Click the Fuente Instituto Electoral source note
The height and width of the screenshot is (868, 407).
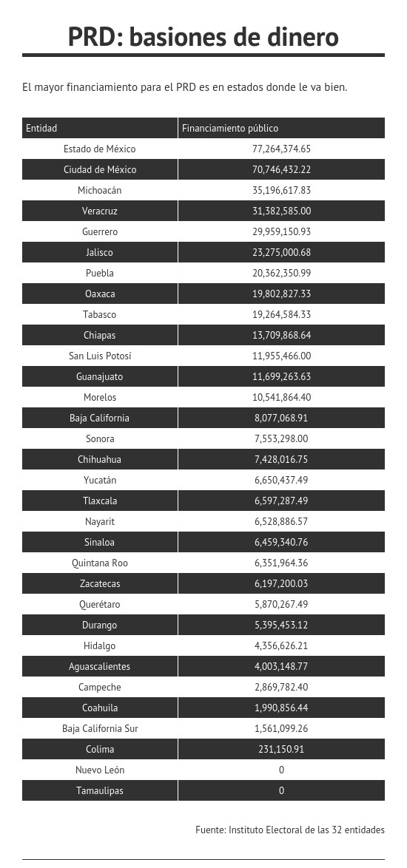(290, 830)
